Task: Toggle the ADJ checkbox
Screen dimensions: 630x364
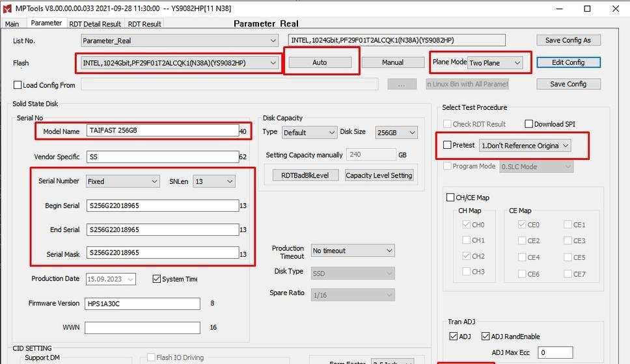Action: (x=453, y=336)
